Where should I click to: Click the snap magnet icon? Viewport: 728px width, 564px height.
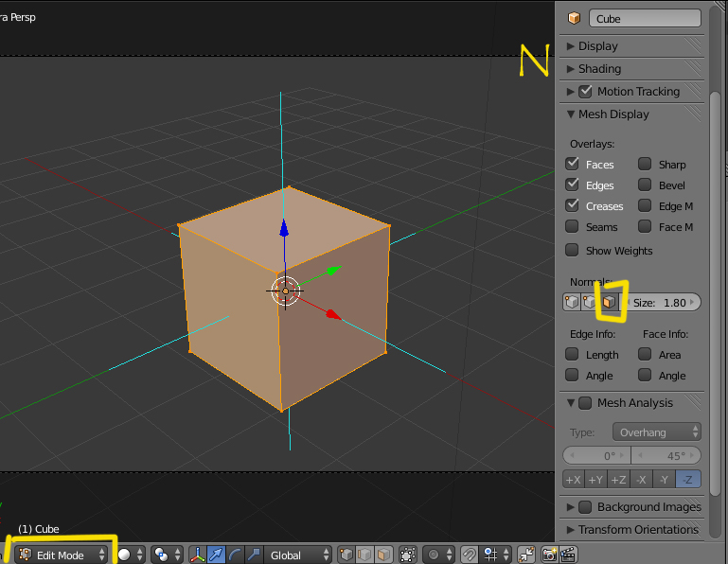(469, 555)
